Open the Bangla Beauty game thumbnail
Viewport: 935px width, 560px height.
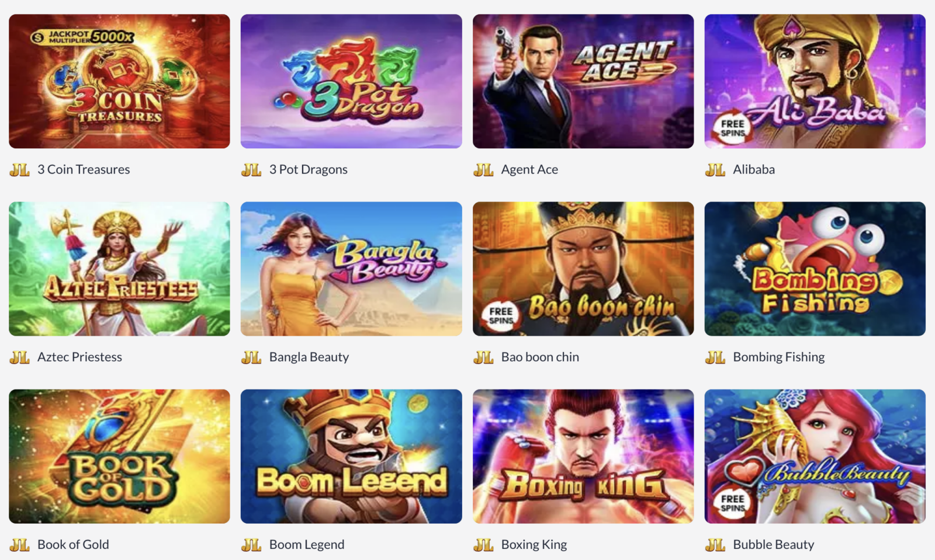[351, 269]
